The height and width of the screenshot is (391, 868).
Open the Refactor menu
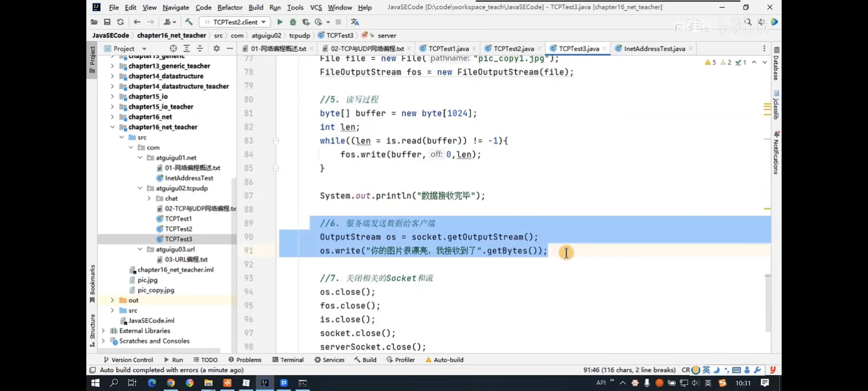[229, 7]
